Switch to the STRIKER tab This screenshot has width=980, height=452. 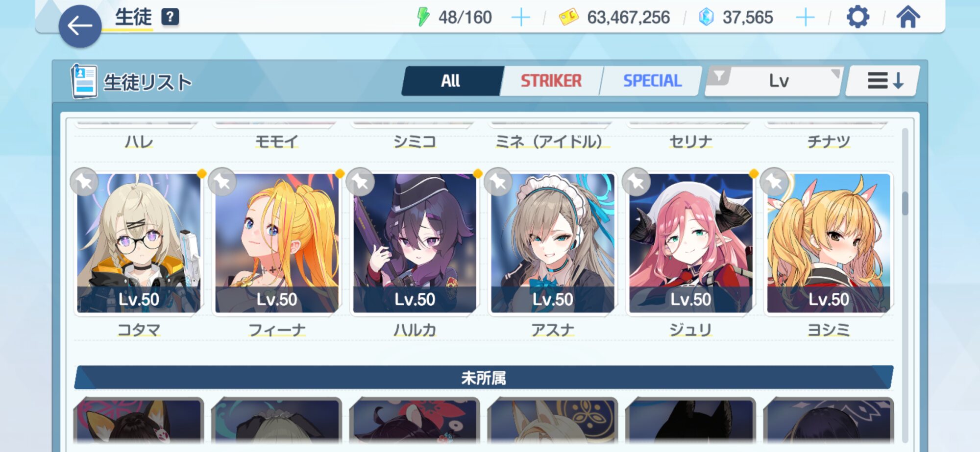click(551, 81)
